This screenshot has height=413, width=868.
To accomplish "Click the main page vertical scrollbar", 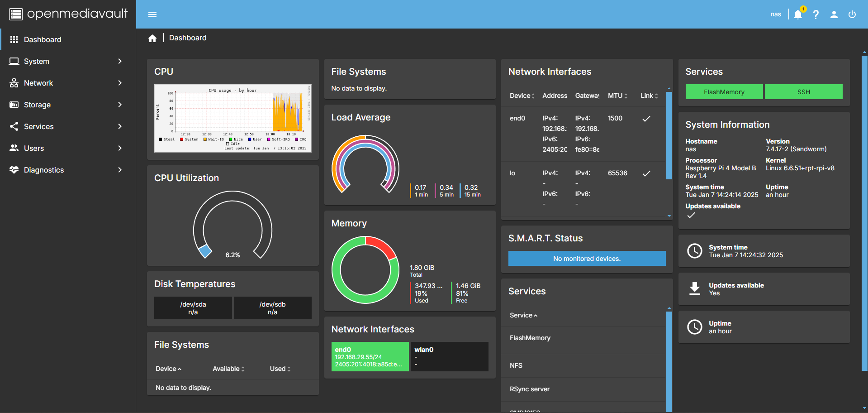I will coord(864,213).
